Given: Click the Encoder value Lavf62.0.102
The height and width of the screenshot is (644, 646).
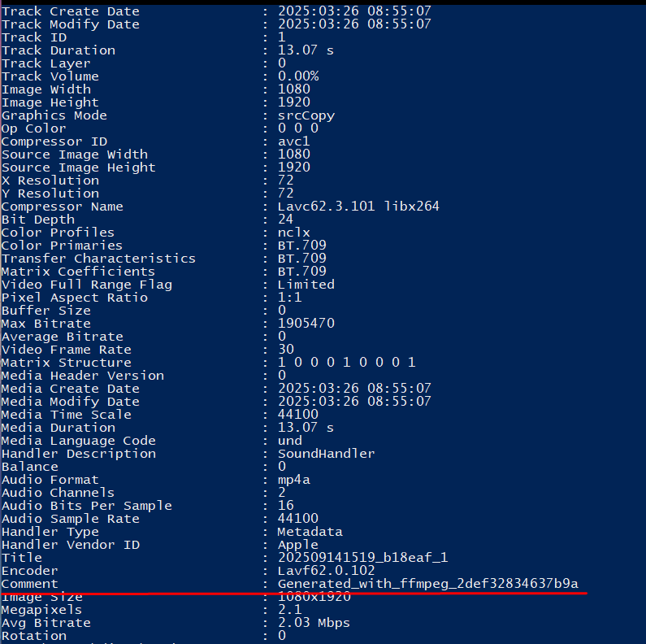Looking at the screenshot, I should coord(327,571).
